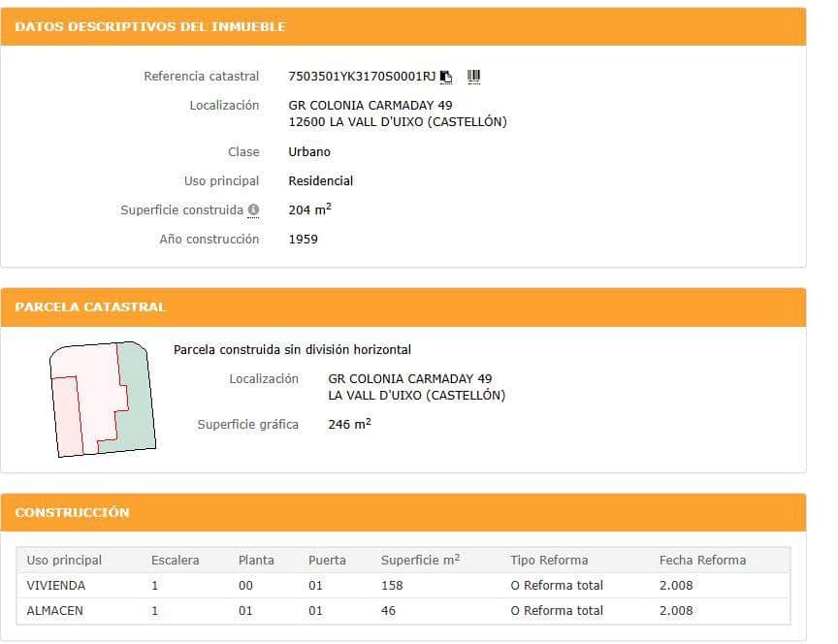Click the Residencial use value

(x=320, y=180)
